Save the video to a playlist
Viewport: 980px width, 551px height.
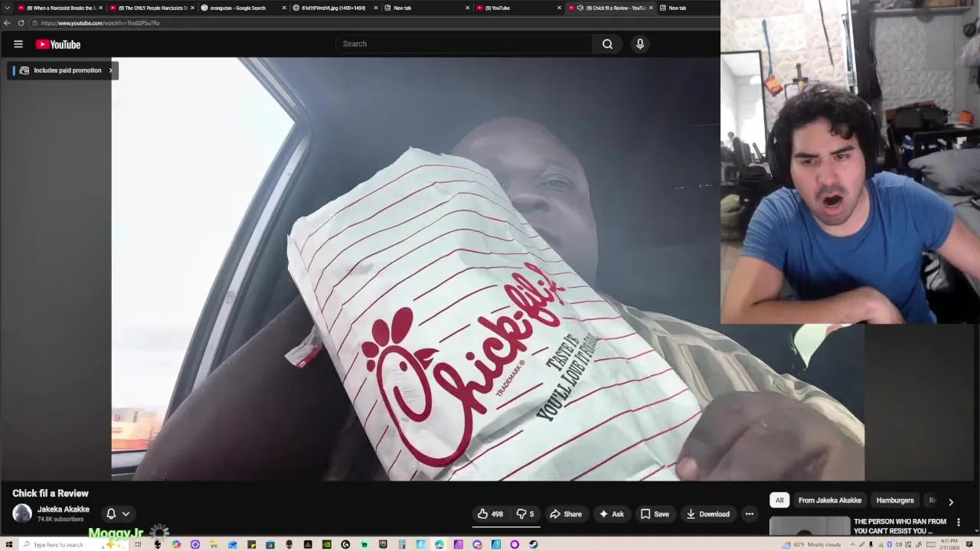click(x=655, y=514)
